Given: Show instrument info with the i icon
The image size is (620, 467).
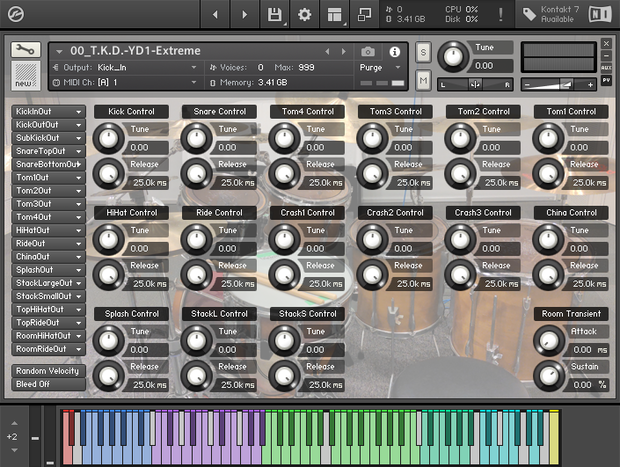Looking at the screenshot, I should point(394,52).
